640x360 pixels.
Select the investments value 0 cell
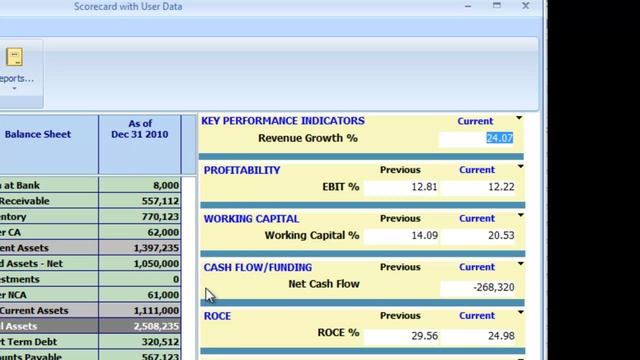point(140,279)
